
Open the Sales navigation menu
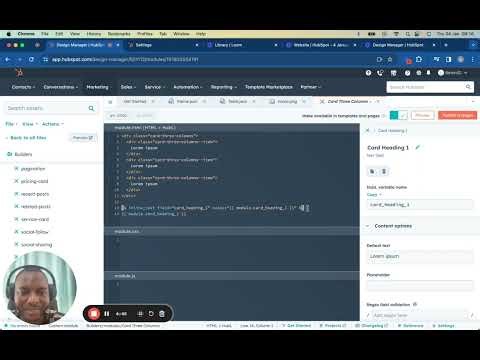click(128, 87)
